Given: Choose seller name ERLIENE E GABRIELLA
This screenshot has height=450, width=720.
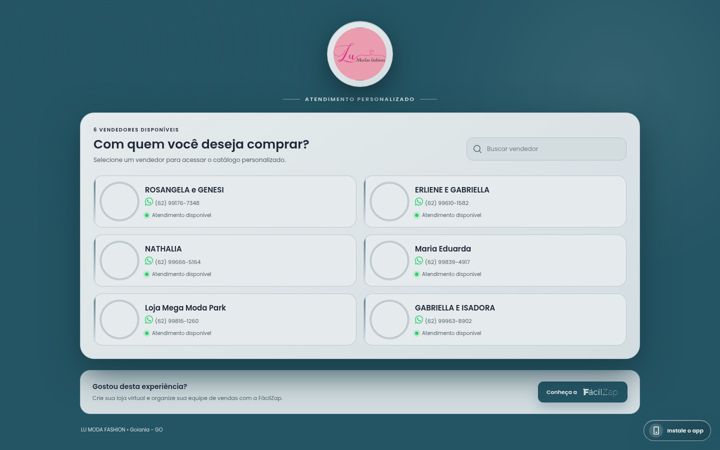Looking at the screenshot, I should point(452,190).
